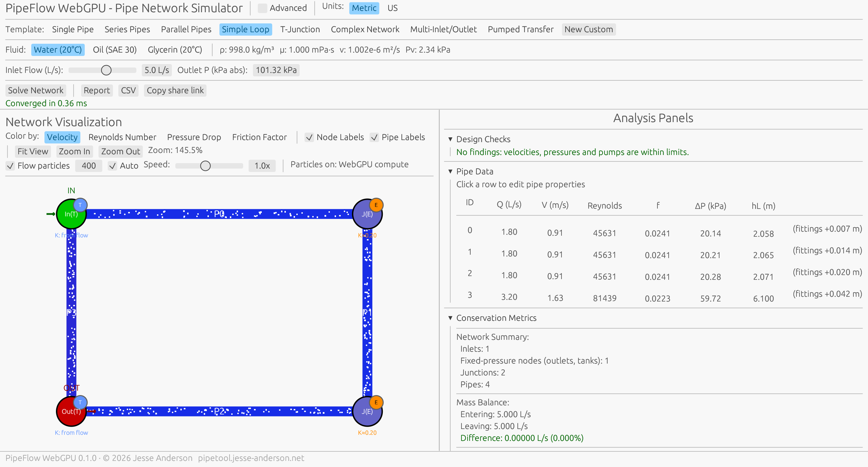Click the blue T badge on outlet node
The image size is (868, 467).
(x=80, y=402)
